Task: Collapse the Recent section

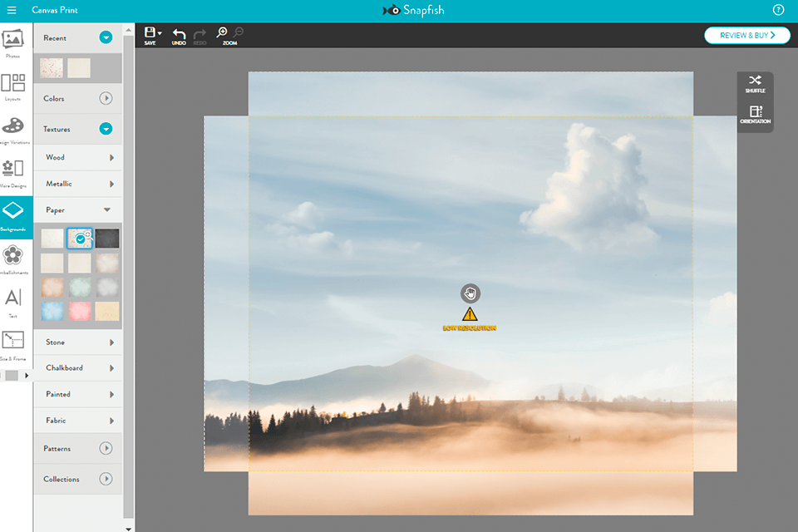Action: tap(106, 37)
